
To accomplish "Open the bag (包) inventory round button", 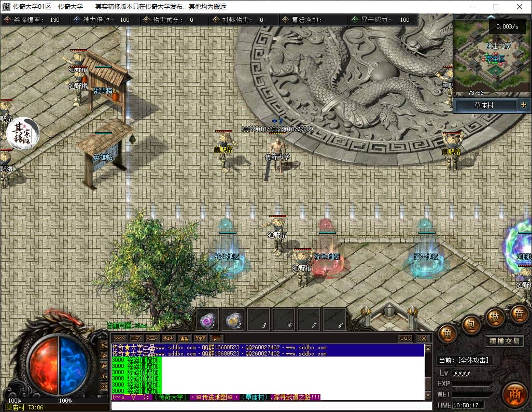I will pyautogui.click(x=471, y=325).
